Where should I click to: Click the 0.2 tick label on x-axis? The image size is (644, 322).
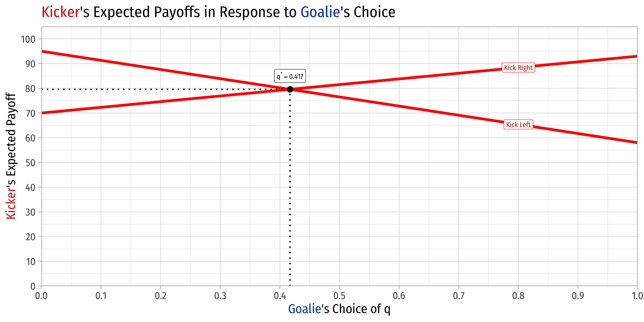pyautogui.click(x=161, y=296)
